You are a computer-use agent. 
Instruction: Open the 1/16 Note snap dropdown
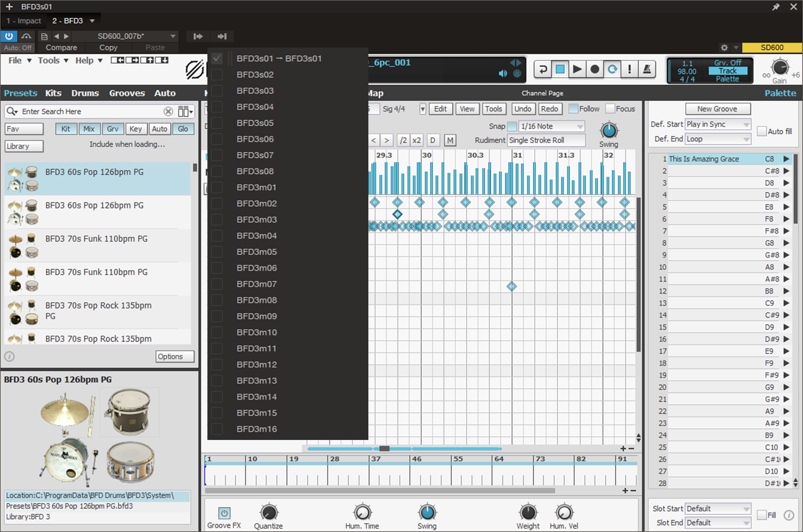[x=552, y=126]
